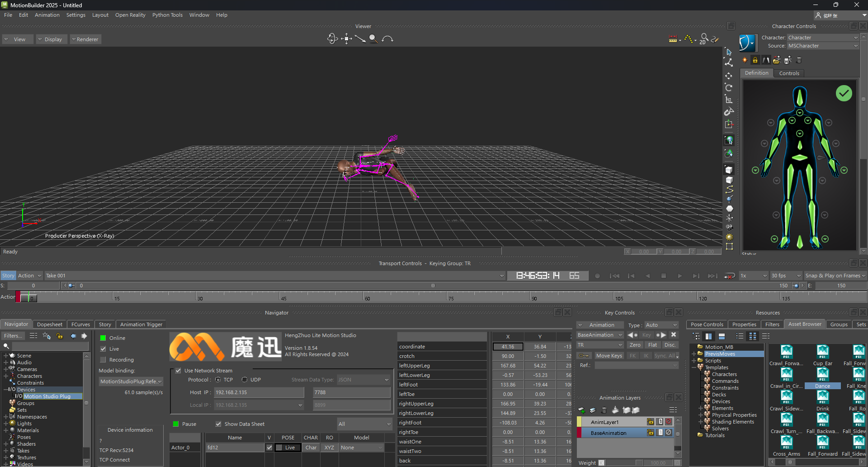Click the Move Keys button
868x467 pixels.
tap(609, 356)
